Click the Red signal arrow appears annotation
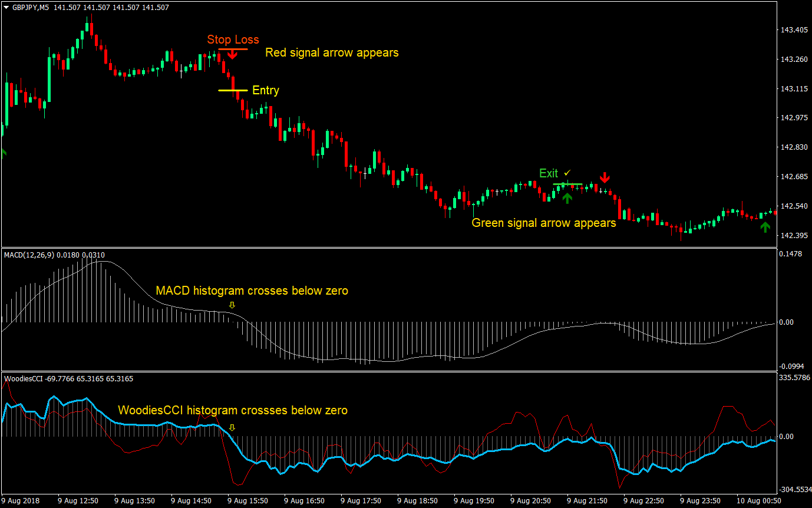This screenshot has width=812, height=508. click(332, 52)
